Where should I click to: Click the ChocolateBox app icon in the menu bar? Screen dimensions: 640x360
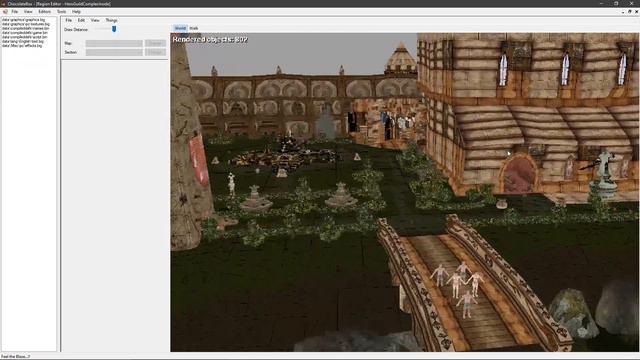coord(5,12)
